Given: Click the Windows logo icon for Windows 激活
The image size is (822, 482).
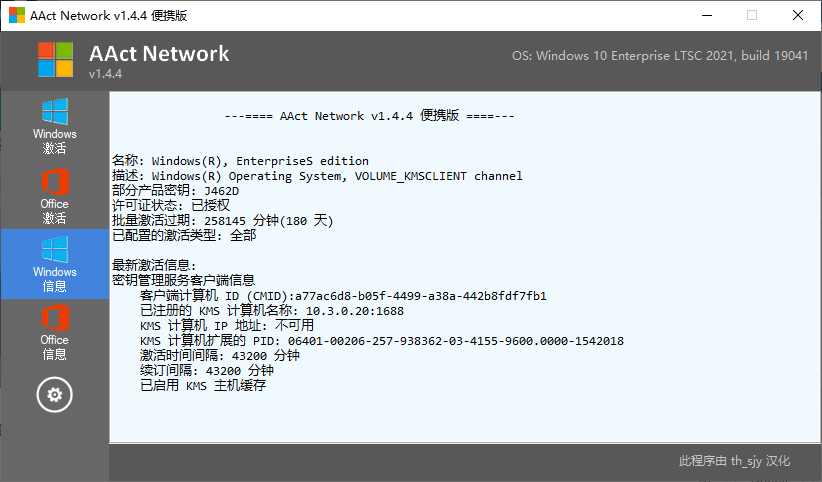Looking at the screenshot, I should click(54, 111).
